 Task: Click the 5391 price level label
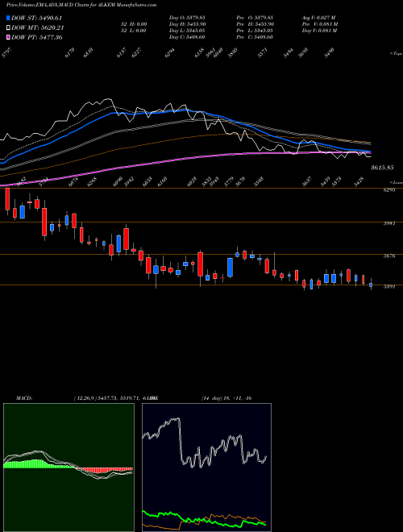pyautogui.click(x=389, y=287)
